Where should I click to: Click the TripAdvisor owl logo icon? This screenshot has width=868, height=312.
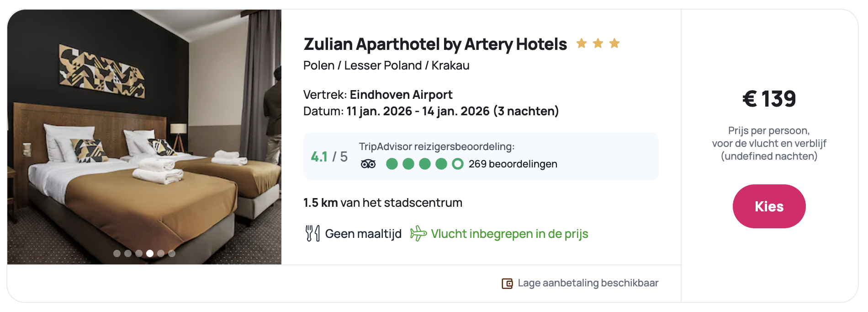pyautogui.click(x=368, y=164)
